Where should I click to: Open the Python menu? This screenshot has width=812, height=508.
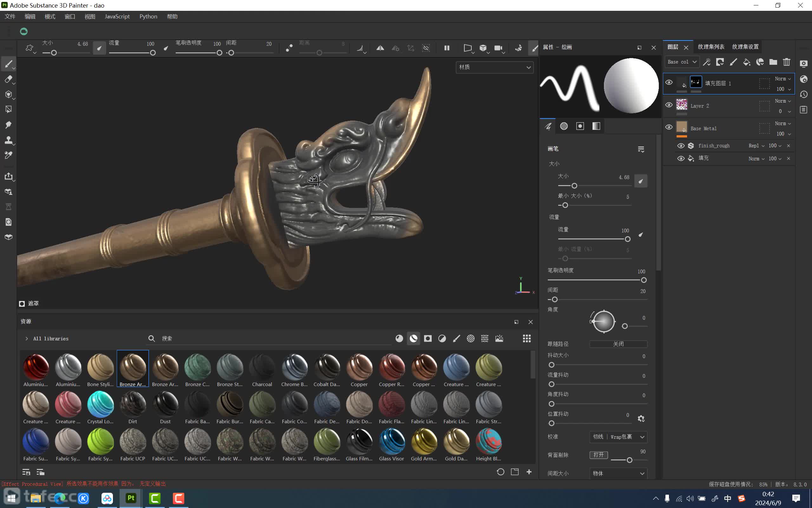148,17
